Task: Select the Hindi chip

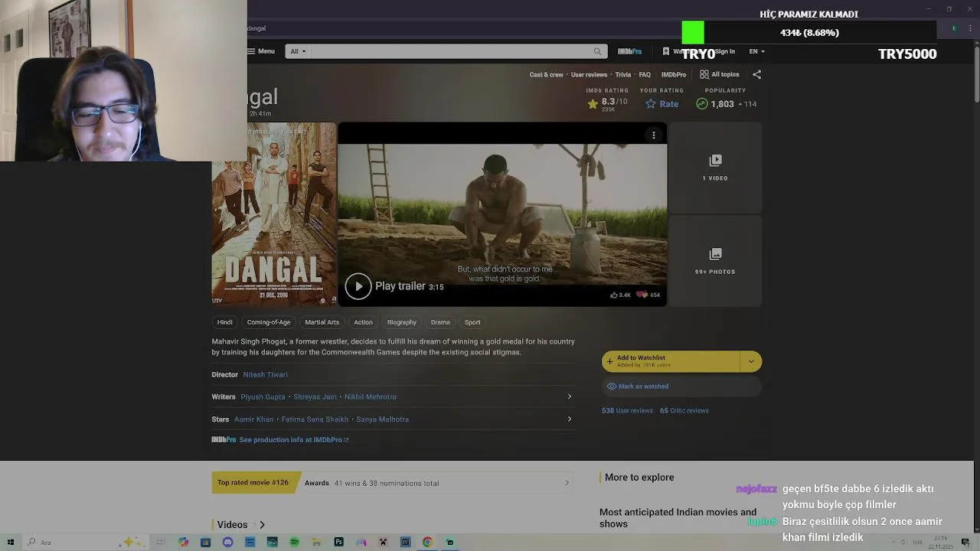Action: [x=224, y=322]
